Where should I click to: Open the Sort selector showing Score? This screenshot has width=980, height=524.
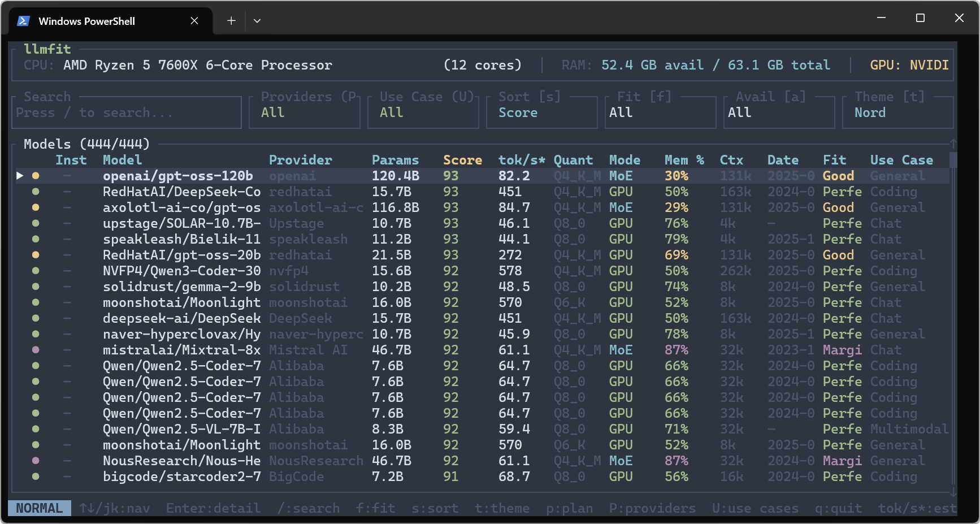point(541,112)
